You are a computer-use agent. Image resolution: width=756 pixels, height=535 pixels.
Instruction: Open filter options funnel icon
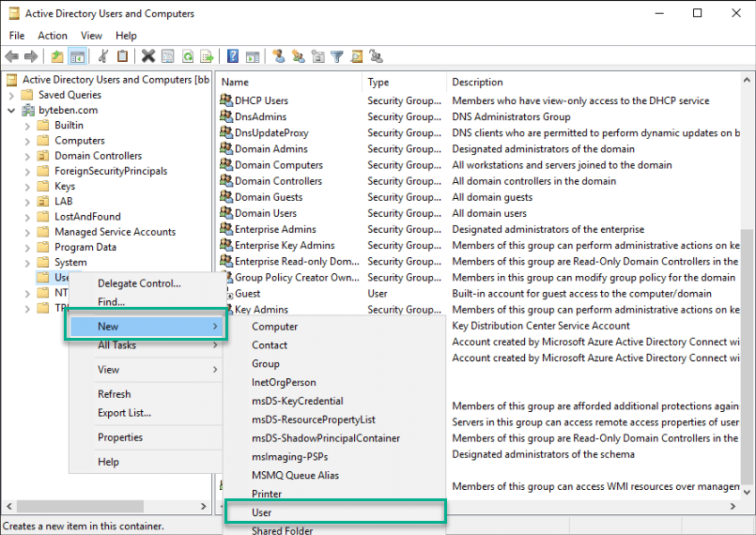pos(337,57)
